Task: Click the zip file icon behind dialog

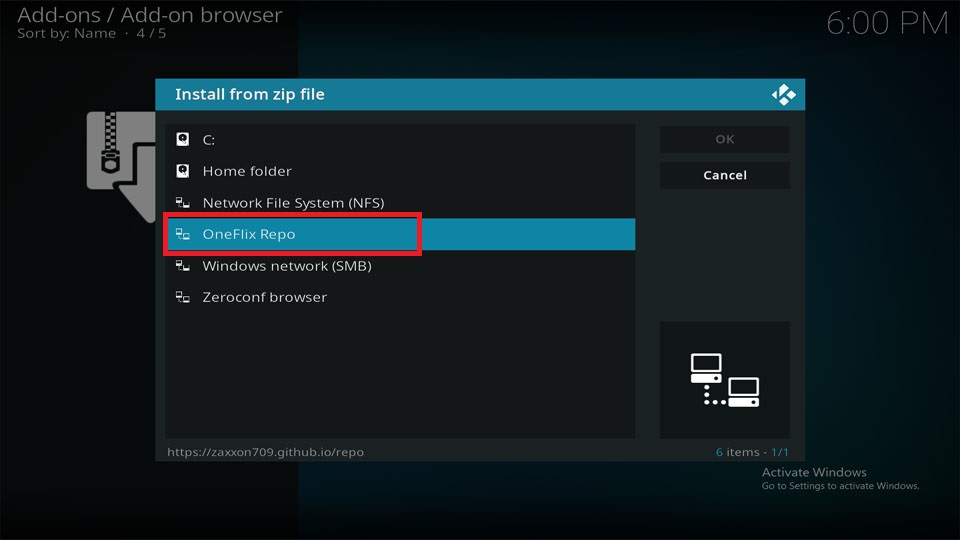Action: point(121,165)
